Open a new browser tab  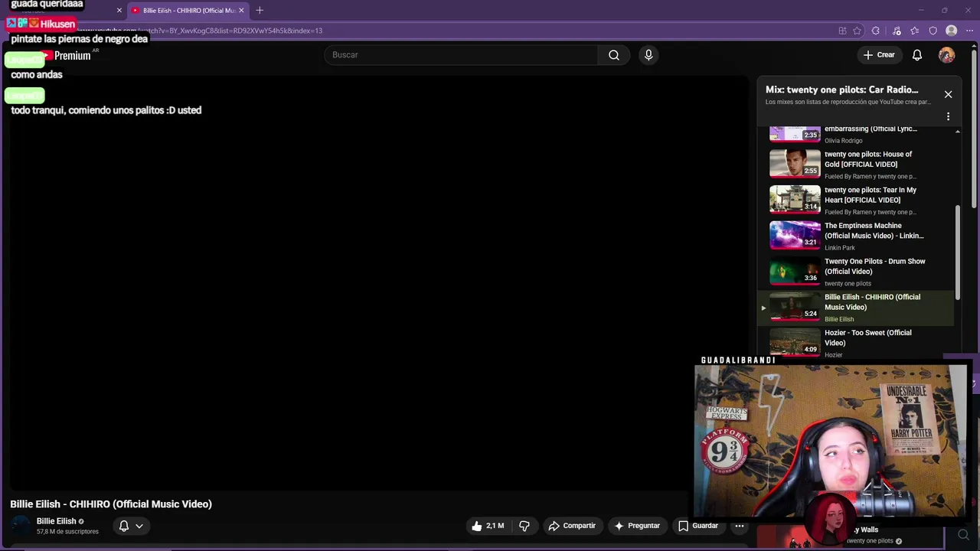tap(260, 10)
